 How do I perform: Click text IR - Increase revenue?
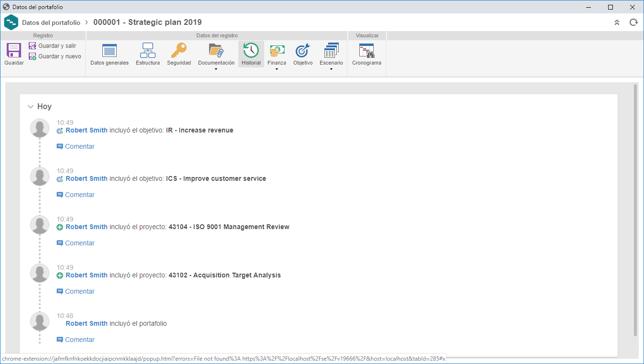pos(200,130)
